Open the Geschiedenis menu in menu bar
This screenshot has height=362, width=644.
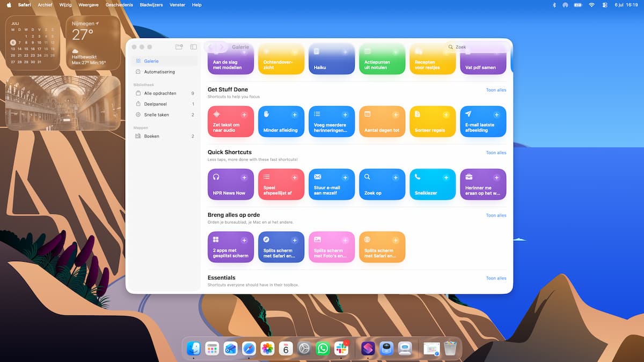click(x=119, y=5)
